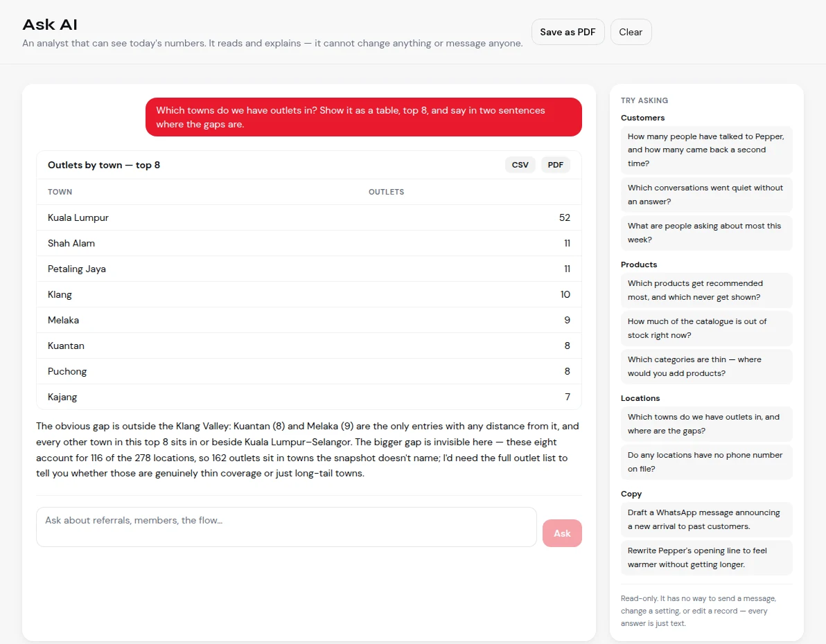Click the 'Products' section label
The width and height of the screenshot is (826, 644).
[x=639, y=265]
